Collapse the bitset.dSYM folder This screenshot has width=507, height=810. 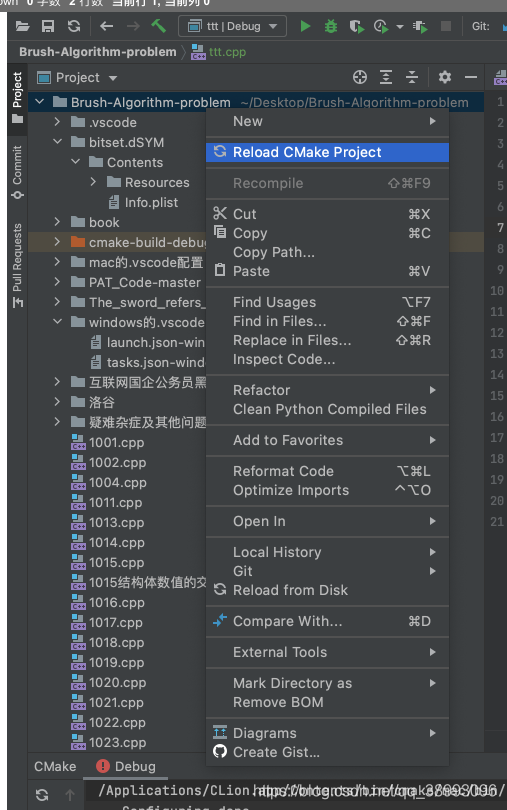pos(57,142)
